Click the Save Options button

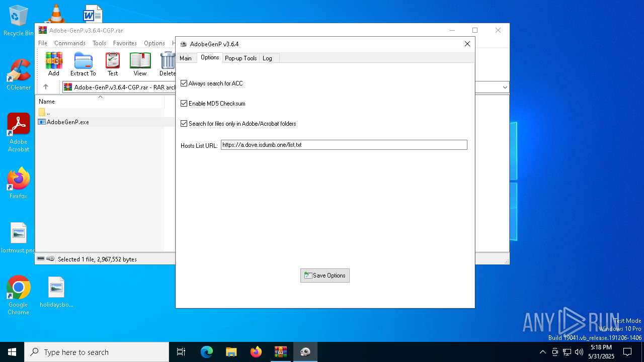coord(325,276)
